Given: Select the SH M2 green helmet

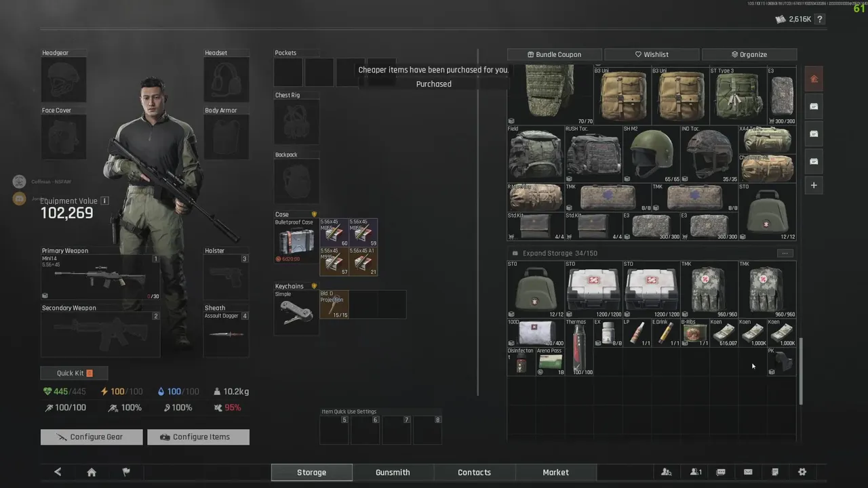Looking at the screenshot, I should (x=652, y=154).
